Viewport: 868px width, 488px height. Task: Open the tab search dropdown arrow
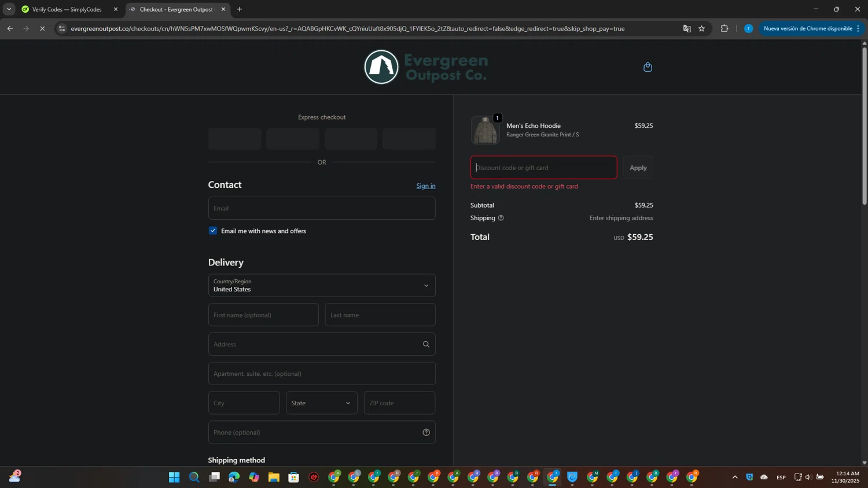click(9, 9)
